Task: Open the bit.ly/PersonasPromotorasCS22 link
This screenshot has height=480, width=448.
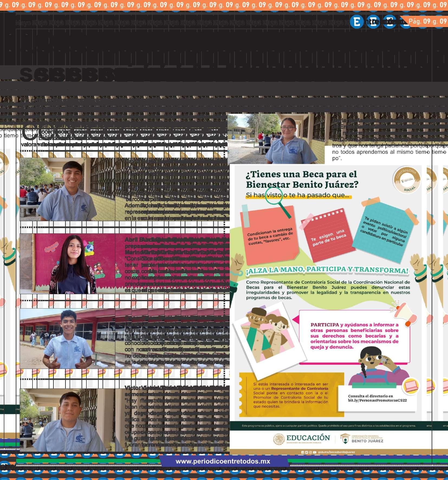Action: (x=377, y=400)
